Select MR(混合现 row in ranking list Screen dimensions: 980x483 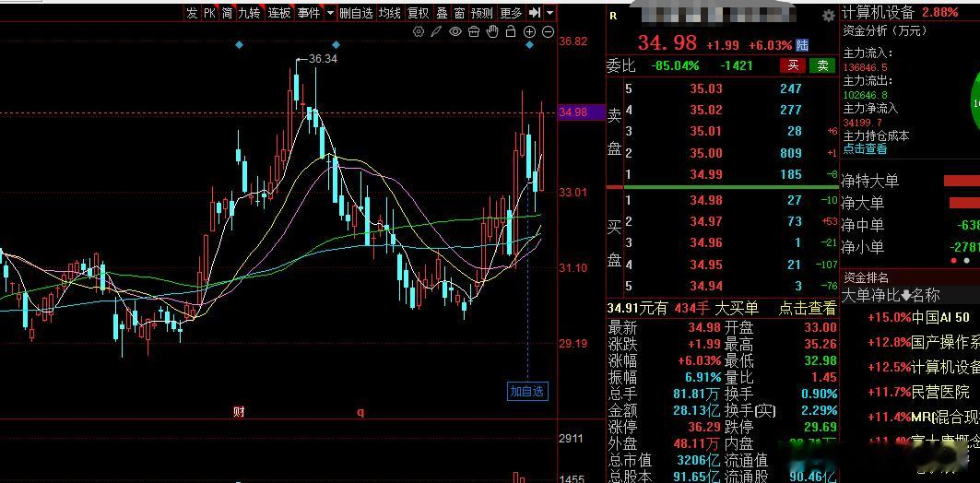(x=945, y=417)
